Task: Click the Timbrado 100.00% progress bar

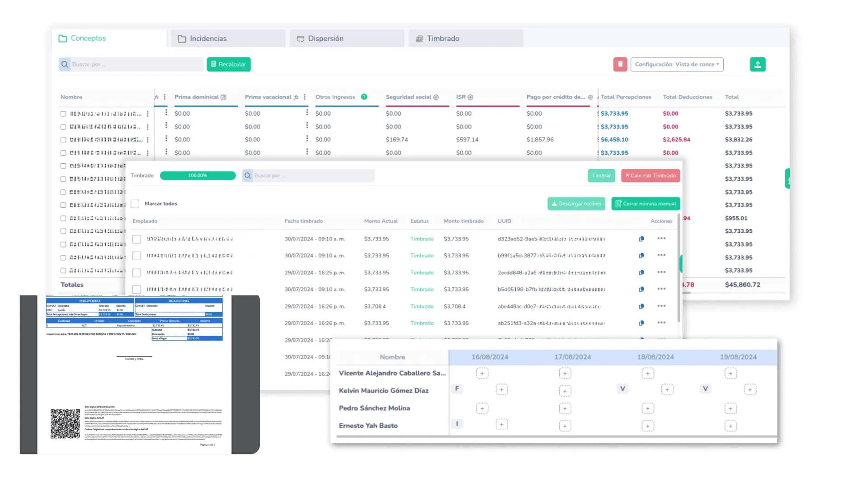Action: pos(198,175)
